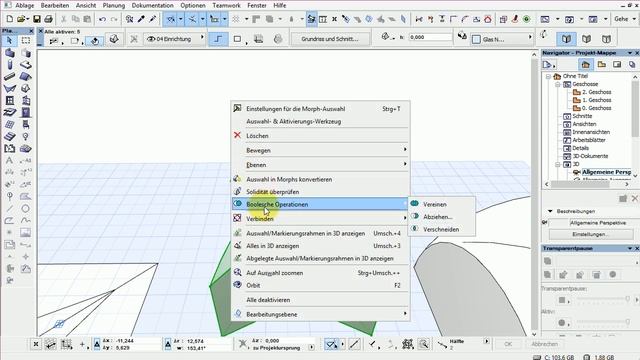Collapse the Ohne Titel tree node
The image size is (640, 360).
[548, 76]
